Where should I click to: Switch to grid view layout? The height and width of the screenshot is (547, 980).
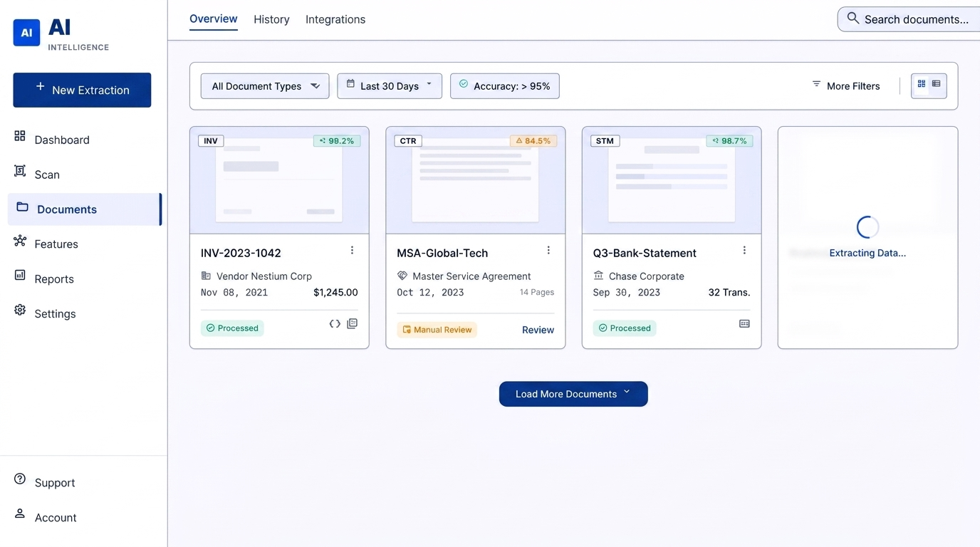click(x=922, y=84)
